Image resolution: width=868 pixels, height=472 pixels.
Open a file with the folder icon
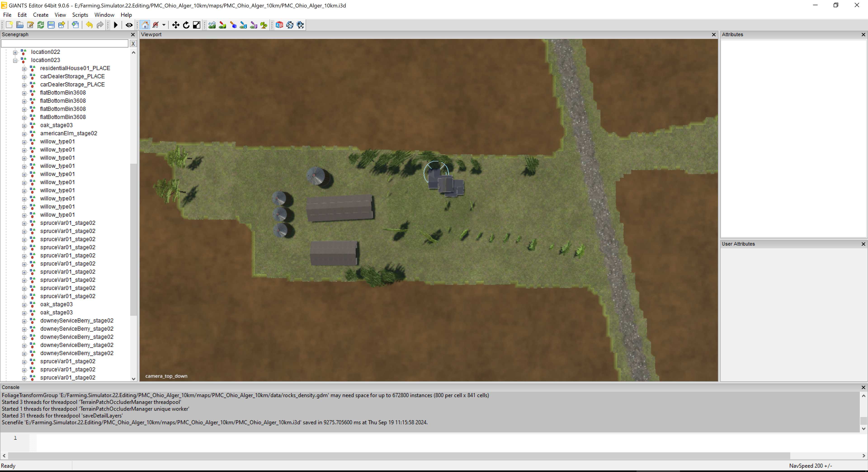point(19,25)
